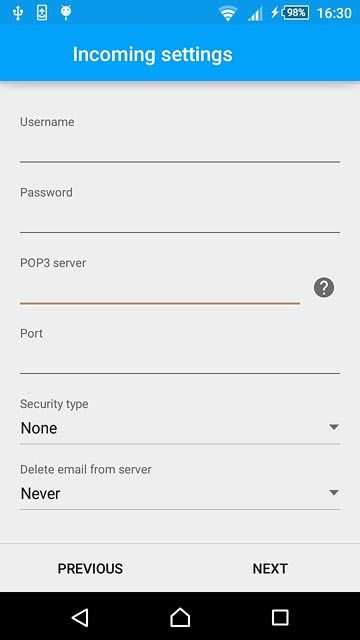Open recent apps with the square icon

tap(280, 617)
